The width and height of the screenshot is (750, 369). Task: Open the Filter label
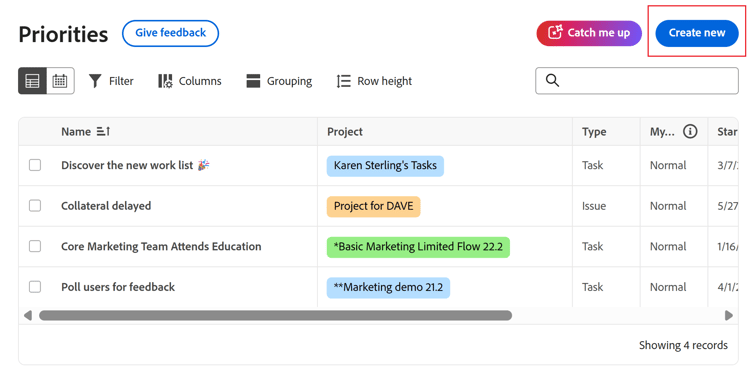point(121,81)
